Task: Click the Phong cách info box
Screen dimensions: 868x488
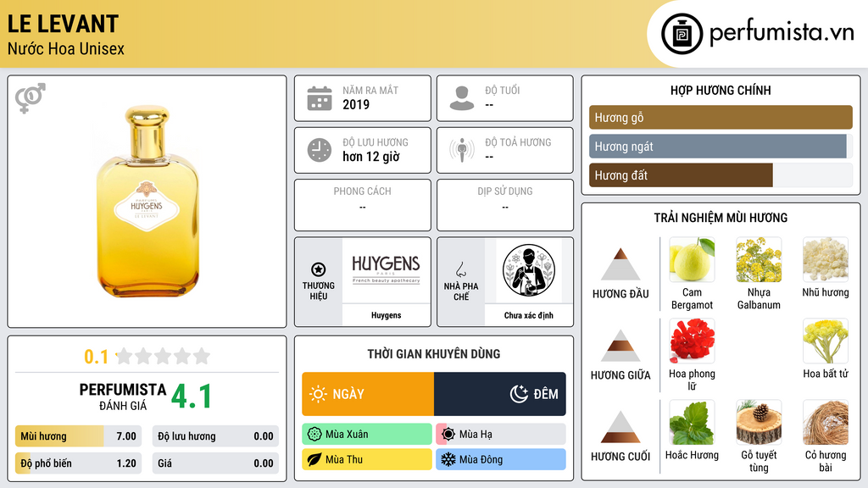Action: pyautogui.click(x=363, y=205)
